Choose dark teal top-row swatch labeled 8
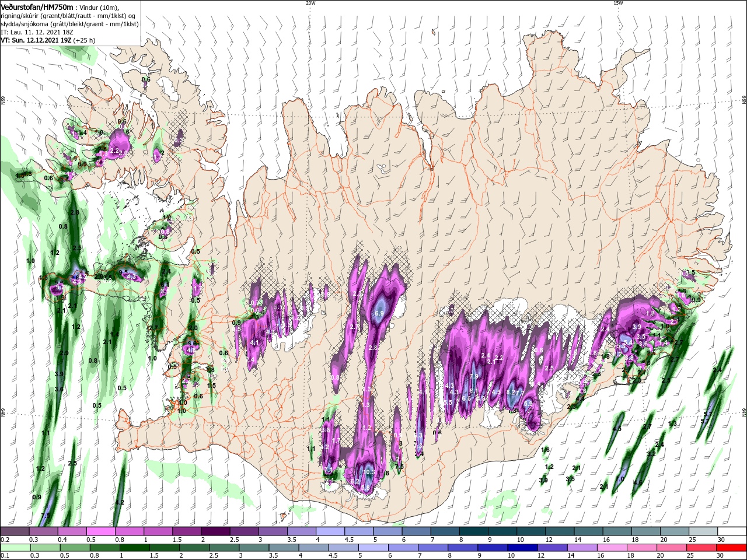Screen dimensions: 747x560 click(x=474, y=531)
